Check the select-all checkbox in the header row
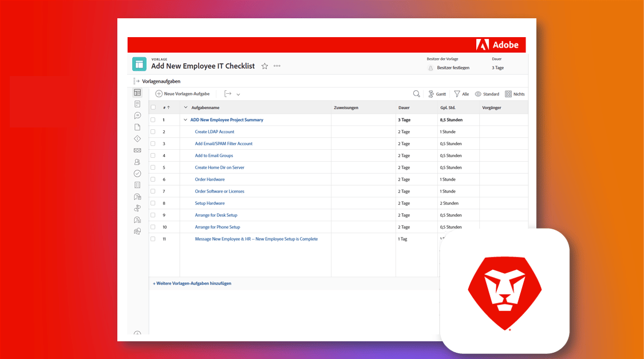Image resolution: width=644 pixels, height=359 pixels. click(x=152, y=107)
